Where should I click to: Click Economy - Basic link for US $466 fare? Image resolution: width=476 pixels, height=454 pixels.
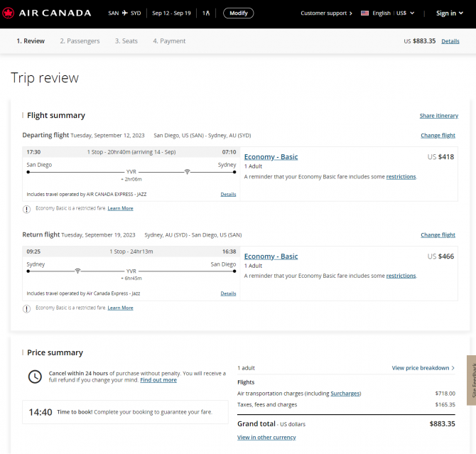click(x=271, y=256)
